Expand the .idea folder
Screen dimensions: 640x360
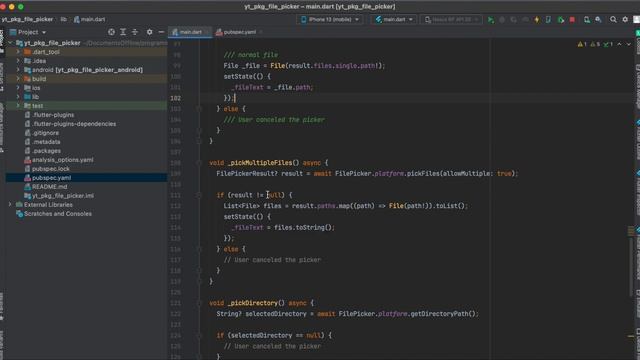coord(18,61)
